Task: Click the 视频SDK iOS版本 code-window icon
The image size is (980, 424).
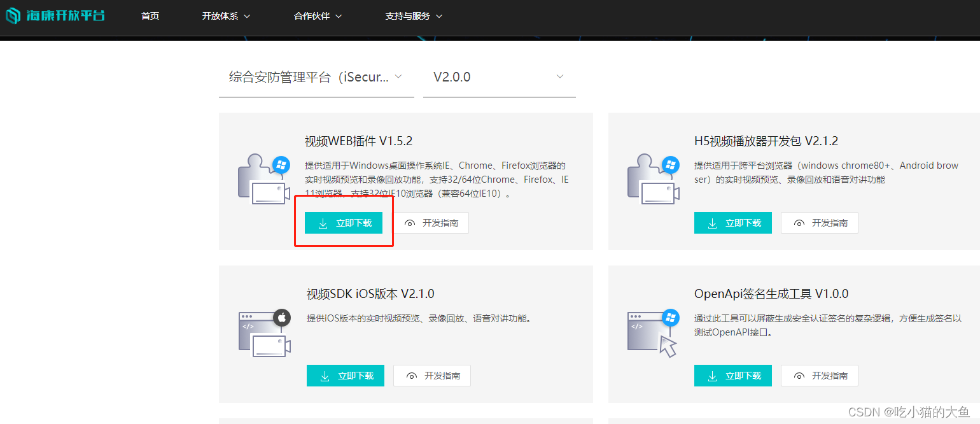Action: pos(265,333)
